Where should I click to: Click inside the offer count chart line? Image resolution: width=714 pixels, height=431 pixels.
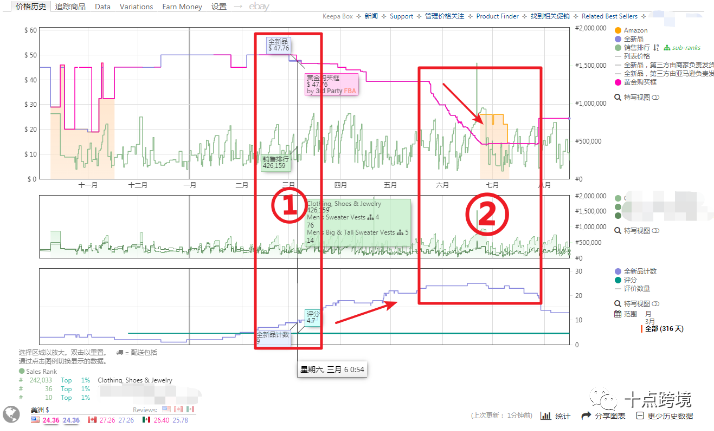pyautogui.click(x=304, y=308)
